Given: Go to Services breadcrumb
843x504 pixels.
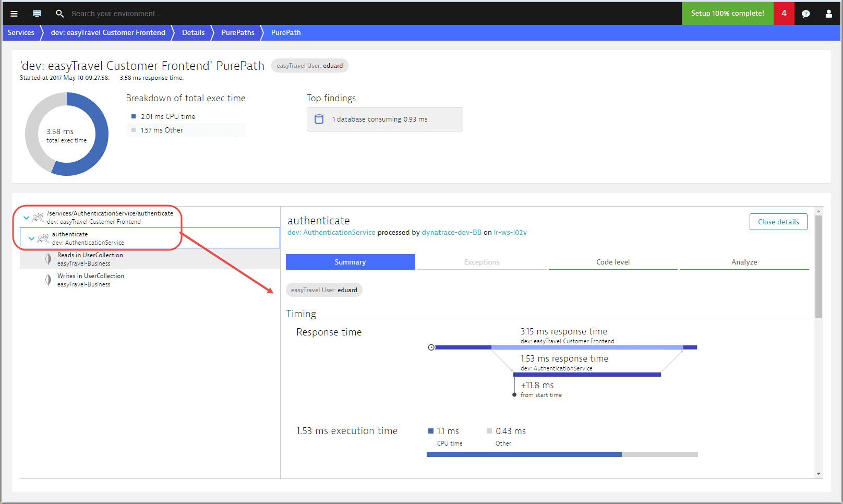Looking at the screenshot, I should click(21, 32).
